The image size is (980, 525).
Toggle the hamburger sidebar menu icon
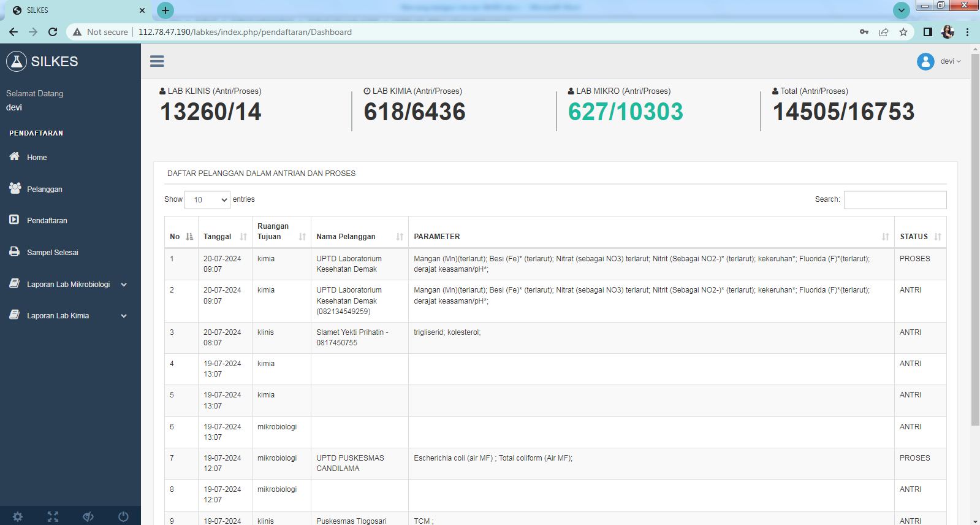(x=157, y=61)
